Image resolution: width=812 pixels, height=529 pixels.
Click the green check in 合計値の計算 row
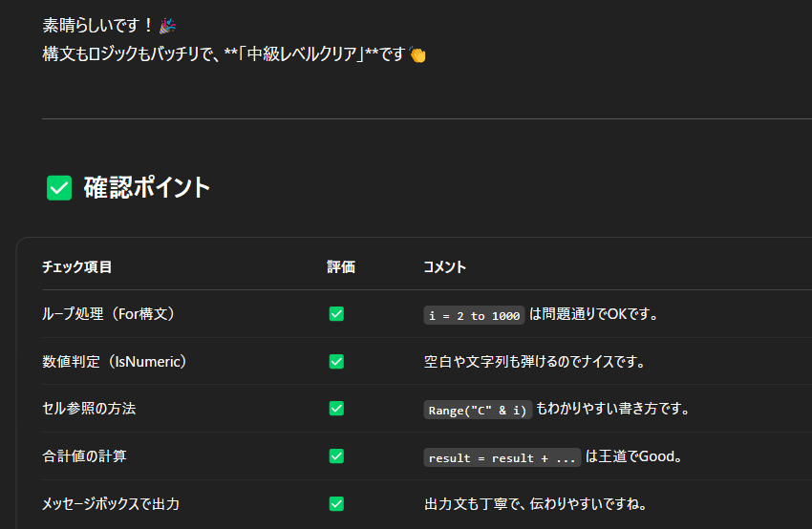[x=336, y=456]
